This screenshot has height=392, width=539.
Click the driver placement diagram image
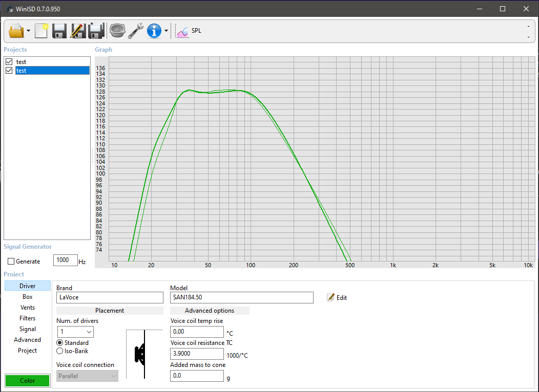[144, 354]
